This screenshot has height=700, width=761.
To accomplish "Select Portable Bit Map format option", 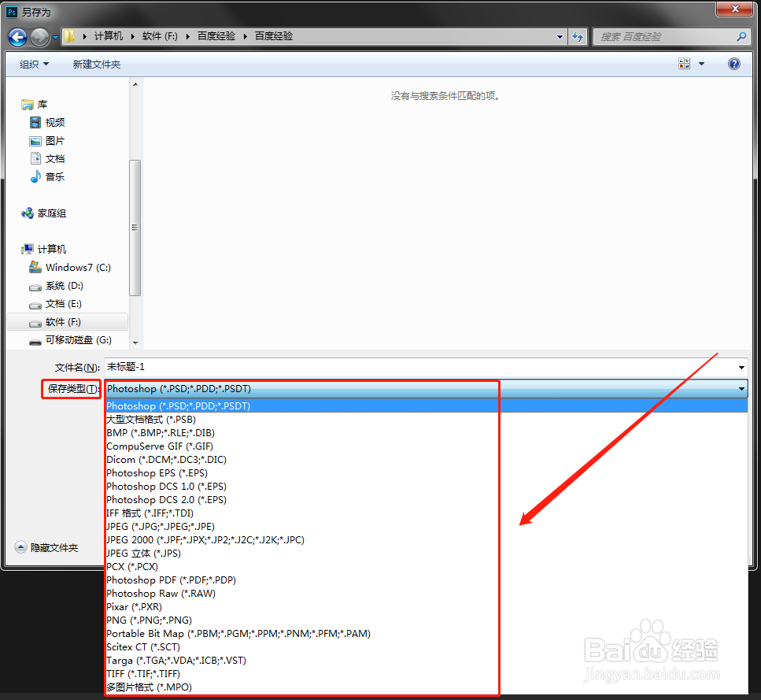I will pos(426,634).
